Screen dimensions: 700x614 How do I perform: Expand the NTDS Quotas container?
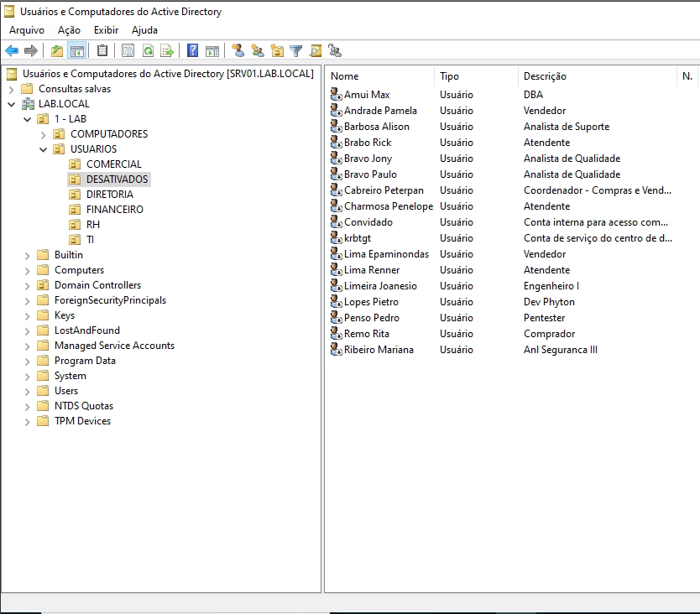pyautogui.click(x=28, y=407)
